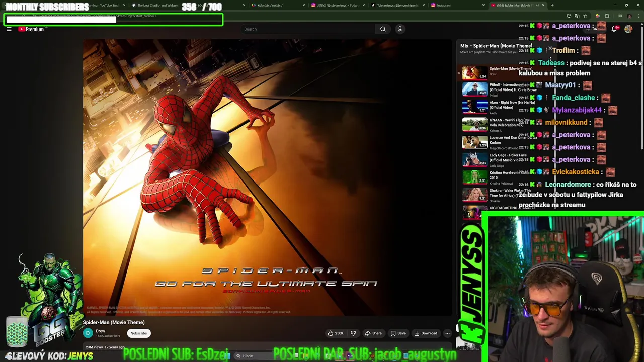The image size is (644, 362).
Task: Start voice search with the microphone icon
Action: click(x=400, y=29)
